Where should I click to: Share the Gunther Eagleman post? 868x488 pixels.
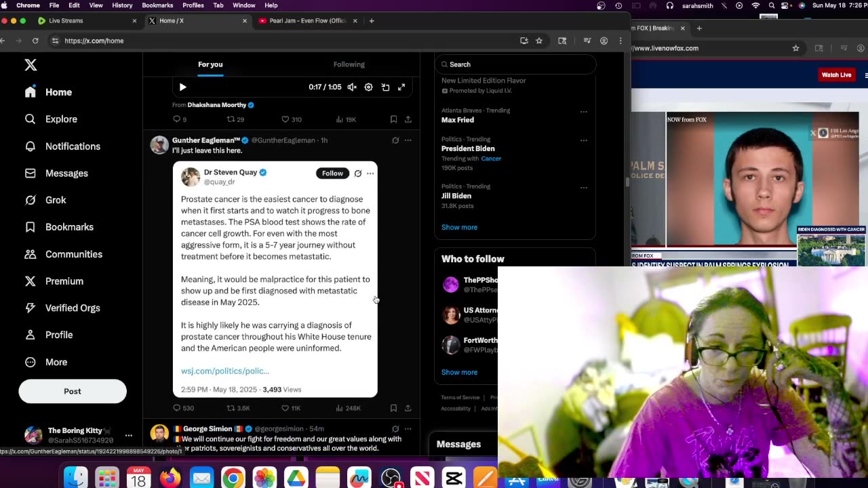coord(408,408)
